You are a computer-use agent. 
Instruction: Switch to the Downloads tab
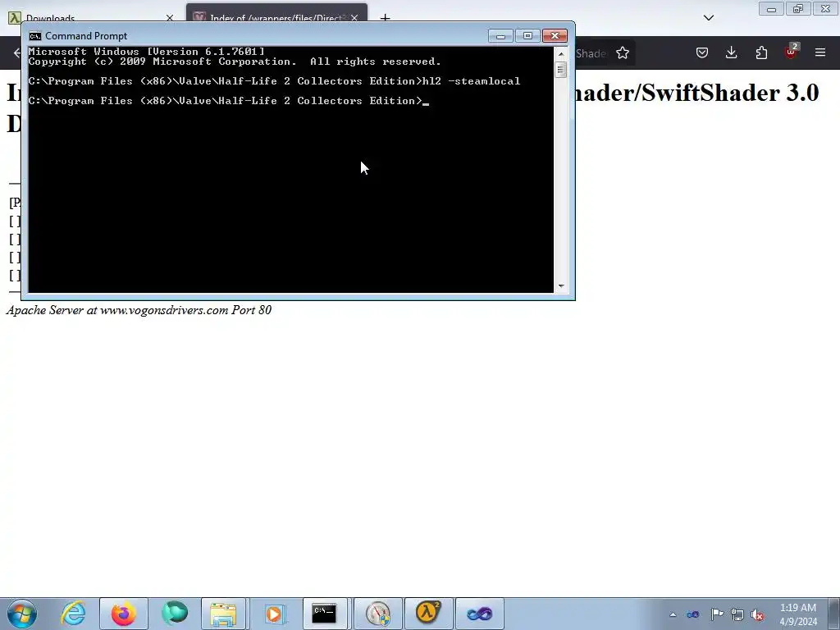[91, 18]
